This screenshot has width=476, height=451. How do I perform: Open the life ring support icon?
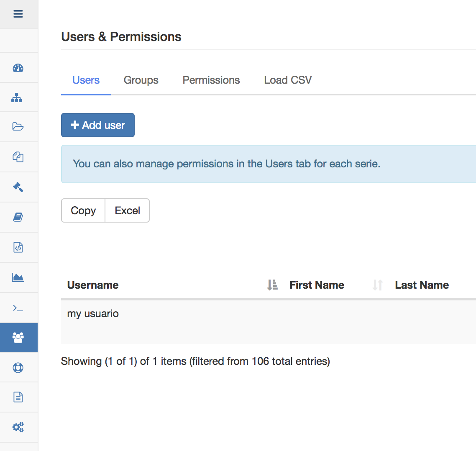18,367
